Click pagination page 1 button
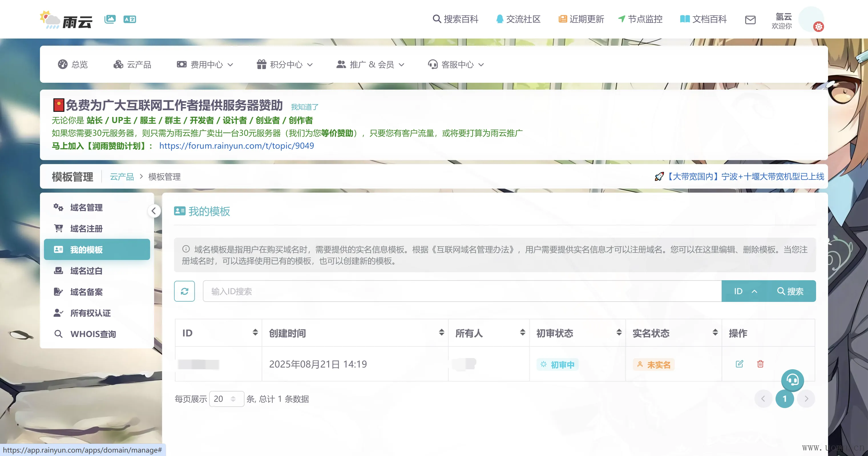 [x=784, y=399]
